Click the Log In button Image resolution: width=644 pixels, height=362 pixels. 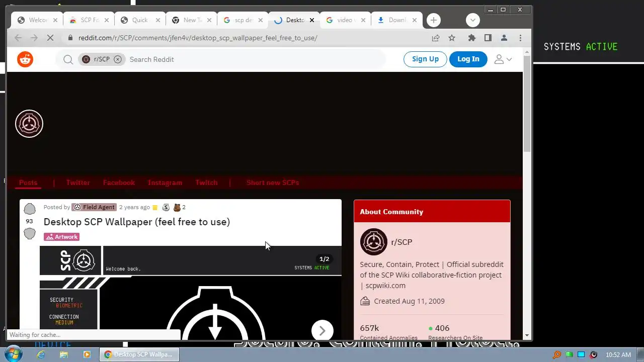(468, 59)
